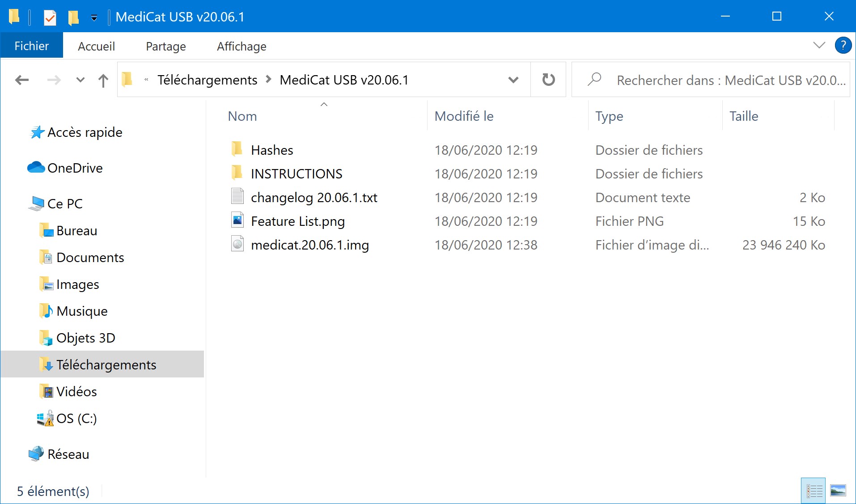Open Help with the question mark icon
This screenshot has height=504, width=856.
pyautogui.click(x=843, y=45)
